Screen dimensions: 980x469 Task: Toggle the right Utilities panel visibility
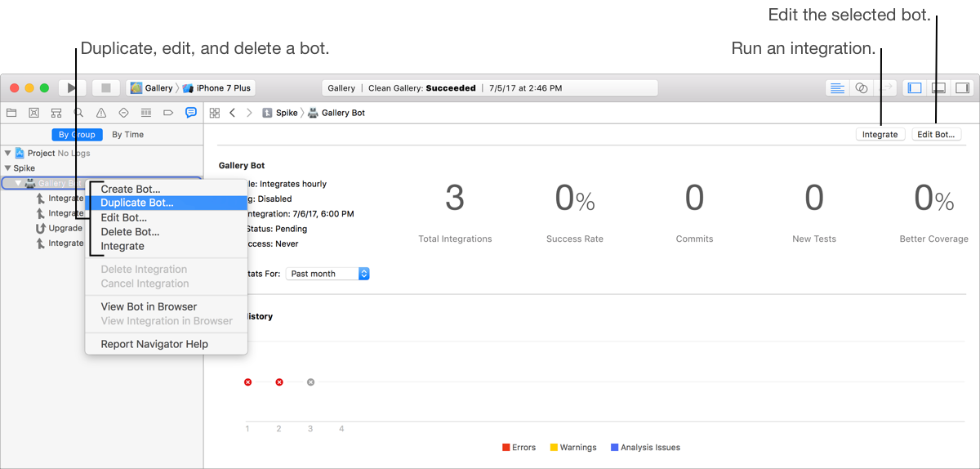(962, 88)
